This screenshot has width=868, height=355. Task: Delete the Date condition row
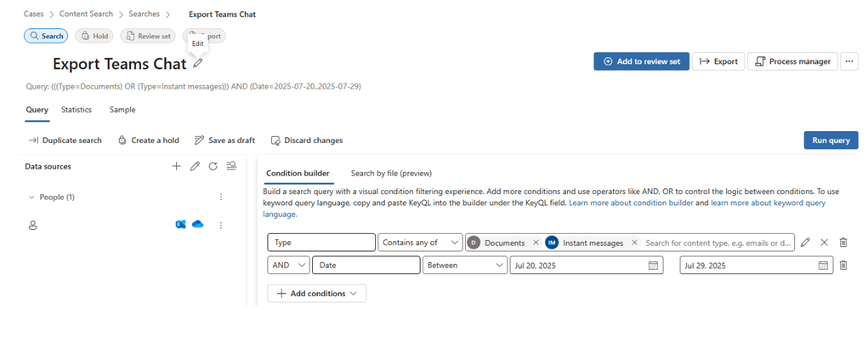843,265
